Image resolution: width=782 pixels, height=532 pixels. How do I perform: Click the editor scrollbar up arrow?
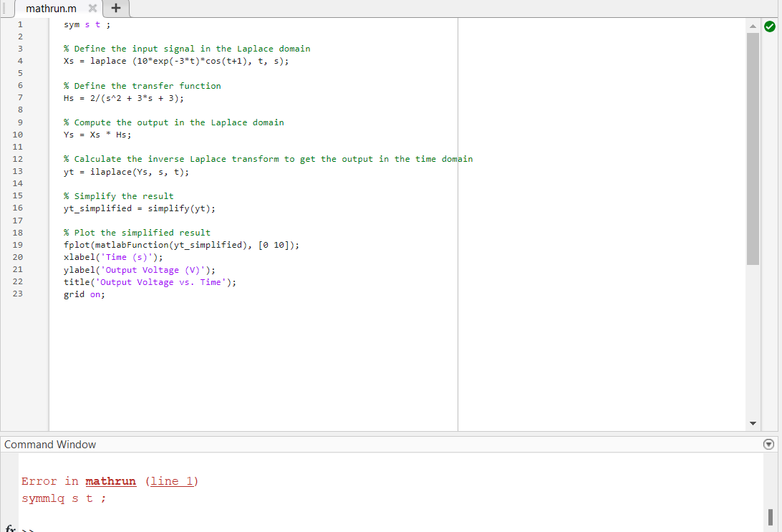753,25
